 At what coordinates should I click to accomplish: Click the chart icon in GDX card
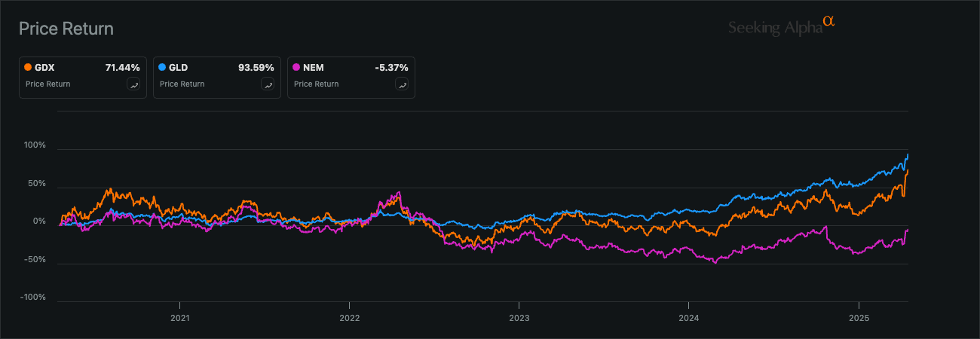[134, 84]
